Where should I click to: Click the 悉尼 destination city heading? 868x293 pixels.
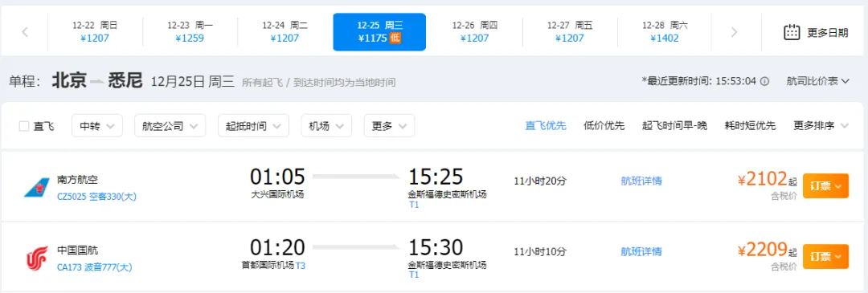pyautogui.click(x=125, y=81)
